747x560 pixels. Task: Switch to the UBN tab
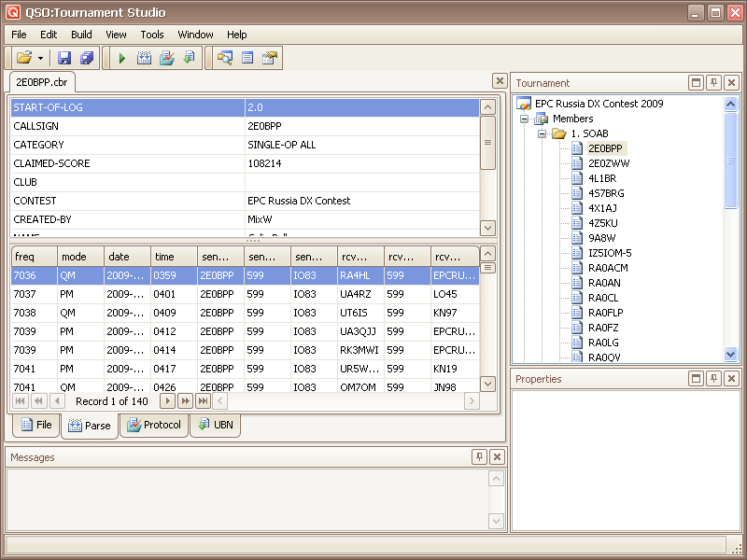[215, 426]
